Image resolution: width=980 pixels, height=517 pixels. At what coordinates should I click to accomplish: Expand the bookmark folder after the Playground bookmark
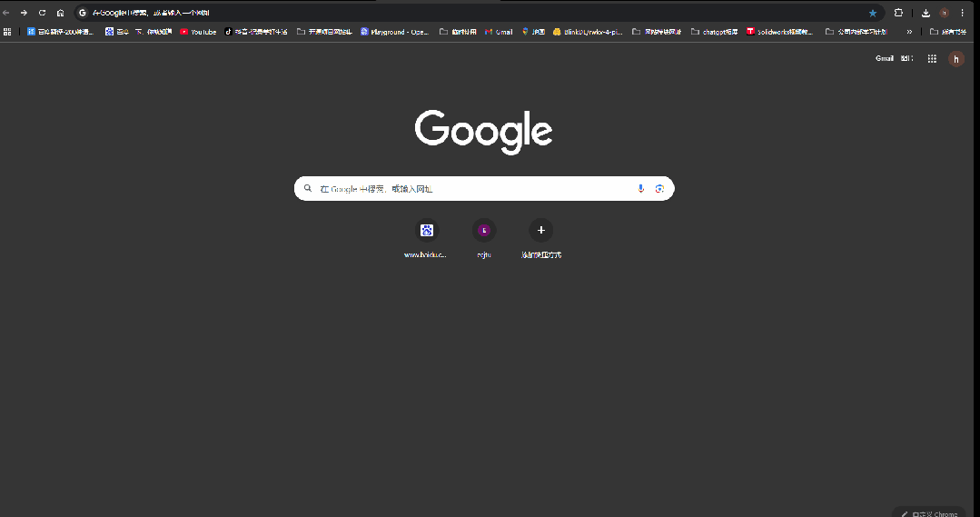(458, 31)
